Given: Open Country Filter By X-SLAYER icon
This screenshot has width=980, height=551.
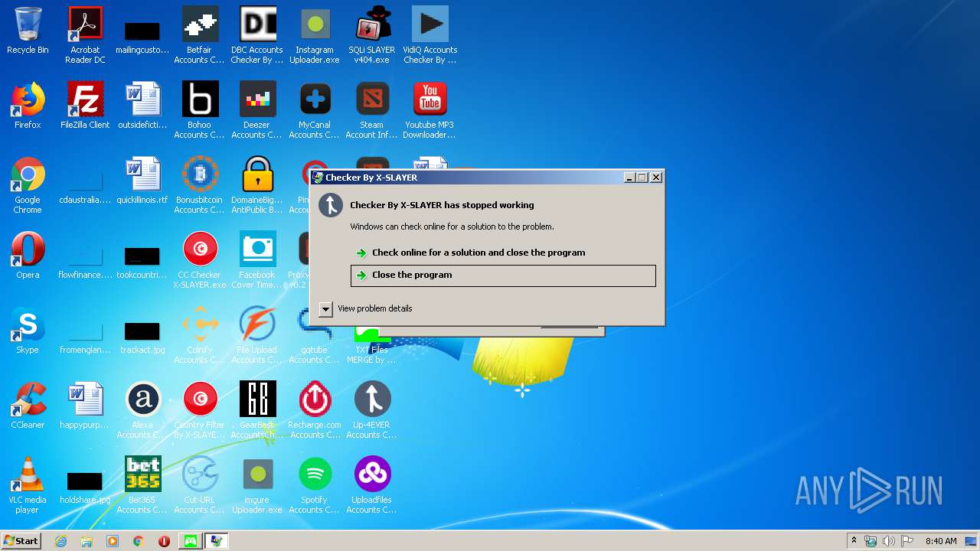Looking at the screenshot, I should click(x=200, y=410).
